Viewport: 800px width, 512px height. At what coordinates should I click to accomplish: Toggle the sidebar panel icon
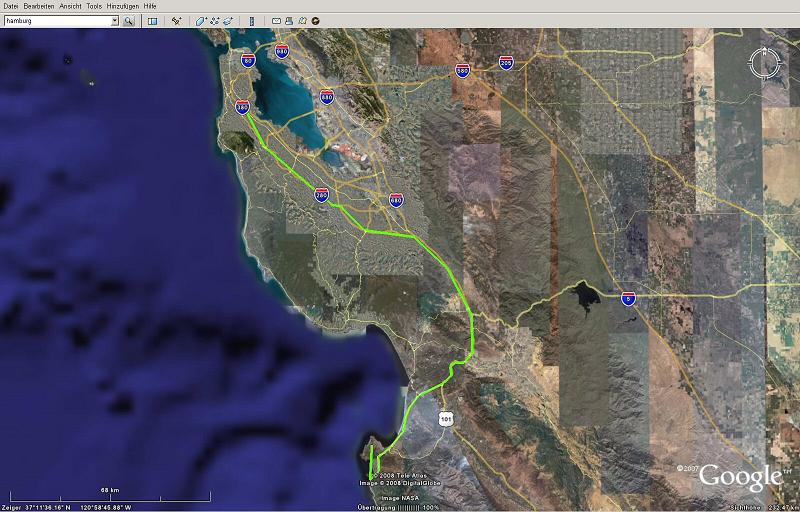152,20
